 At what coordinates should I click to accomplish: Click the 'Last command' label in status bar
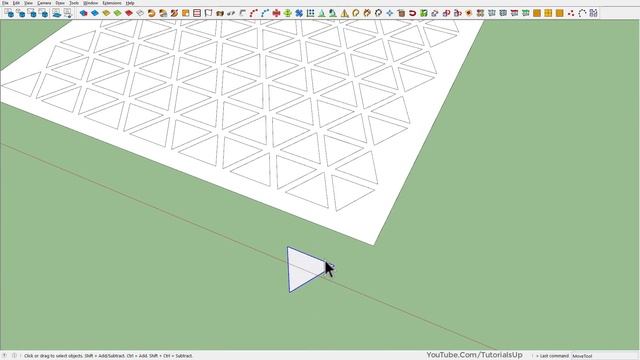[553, 356]
